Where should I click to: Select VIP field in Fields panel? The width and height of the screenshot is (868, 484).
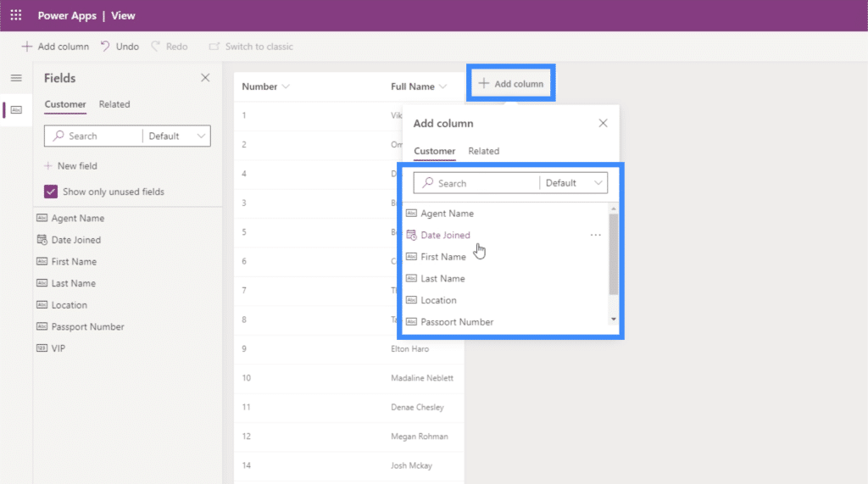click(x=58, y=348)
